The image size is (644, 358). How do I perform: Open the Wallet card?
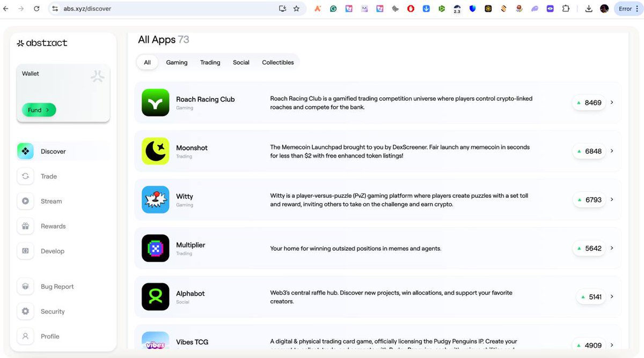[63, 93]
